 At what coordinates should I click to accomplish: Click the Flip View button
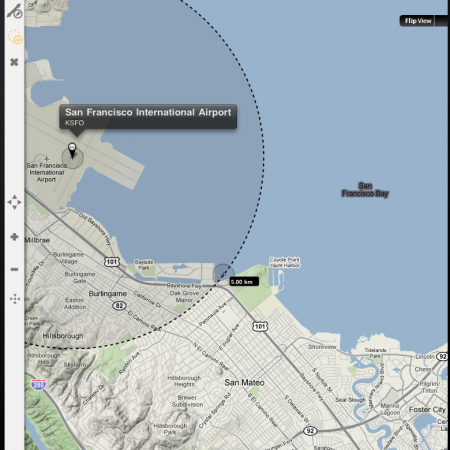tap(418, 21)
